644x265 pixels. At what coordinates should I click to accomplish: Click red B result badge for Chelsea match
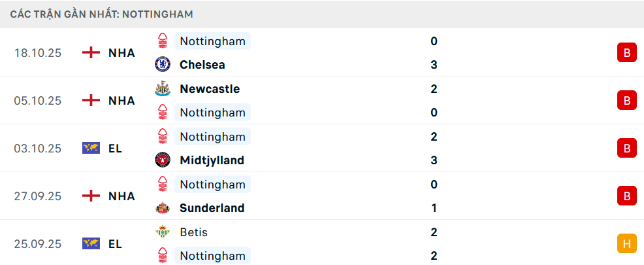(x=626, y=53)
